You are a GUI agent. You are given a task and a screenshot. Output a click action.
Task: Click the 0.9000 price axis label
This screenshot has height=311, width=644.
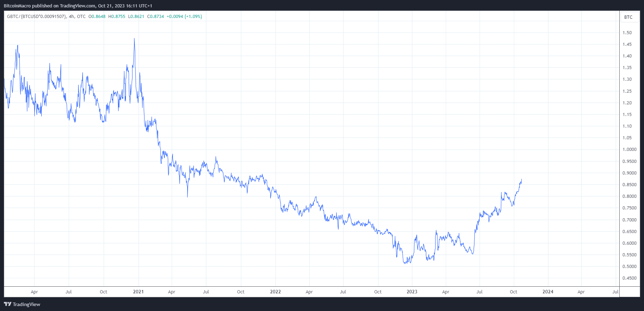coord(630,173)
